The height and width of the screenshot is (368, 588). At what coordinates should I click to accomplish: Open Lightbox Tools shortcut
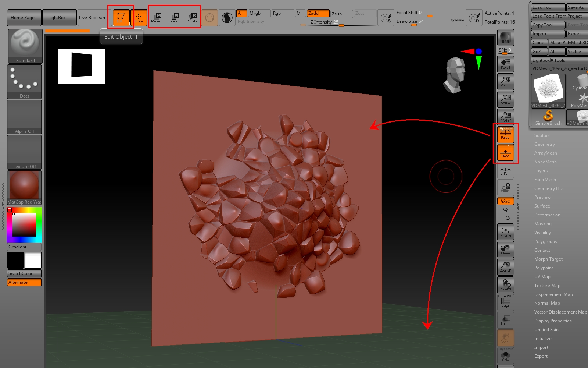tap(559, 60)
